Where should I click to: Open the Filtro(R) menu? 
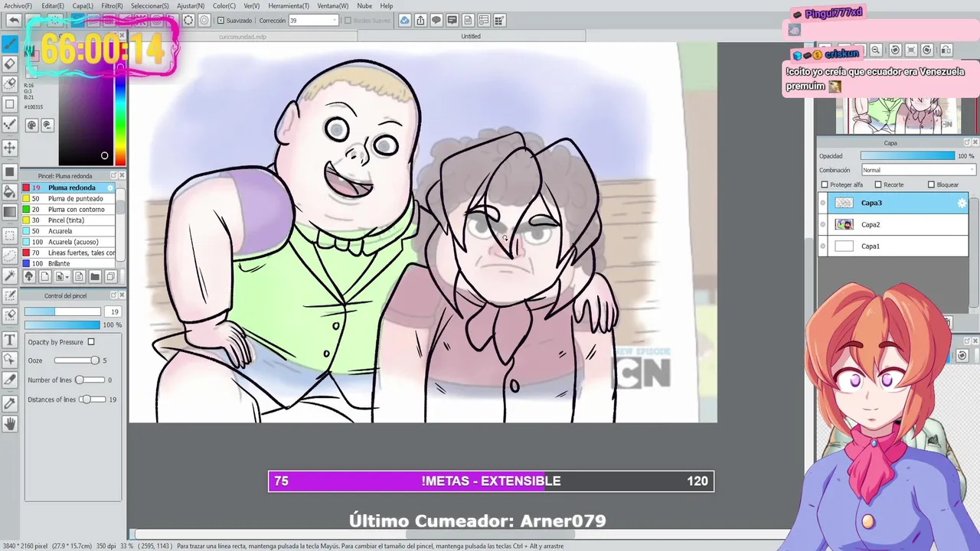[112, 6]
